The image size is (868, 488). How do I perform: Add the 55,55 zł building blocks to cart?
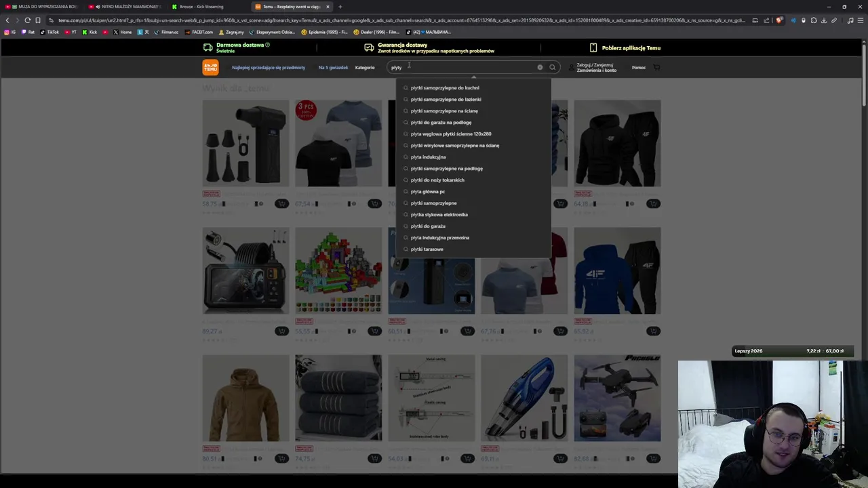point(374,331)
